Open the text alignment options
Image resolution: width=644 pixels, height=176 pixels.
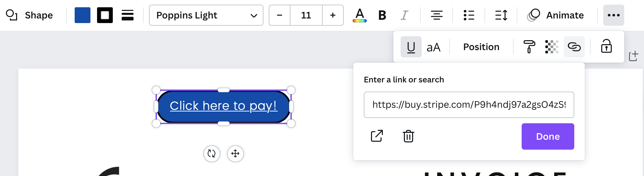coord(436,15)
